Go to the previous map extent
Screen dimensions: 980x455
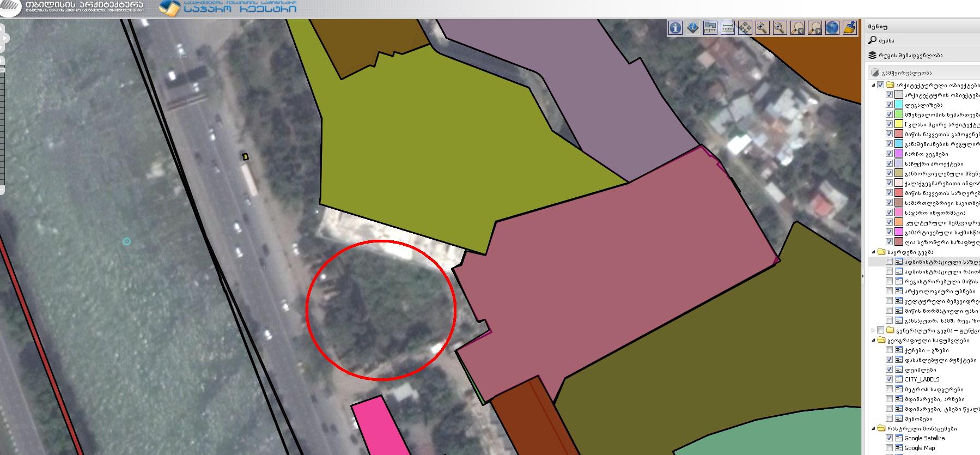coord(797,28)
